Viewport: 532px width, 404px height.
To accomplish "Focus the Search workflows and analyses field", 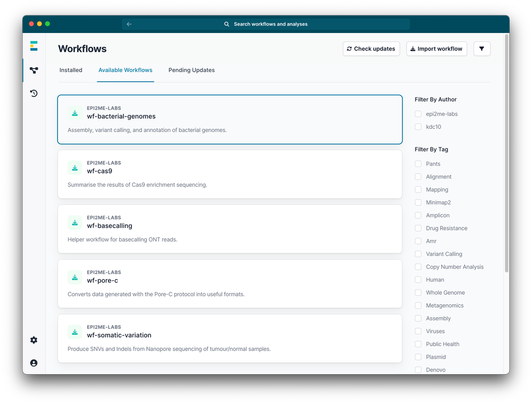I will [266, 24].
